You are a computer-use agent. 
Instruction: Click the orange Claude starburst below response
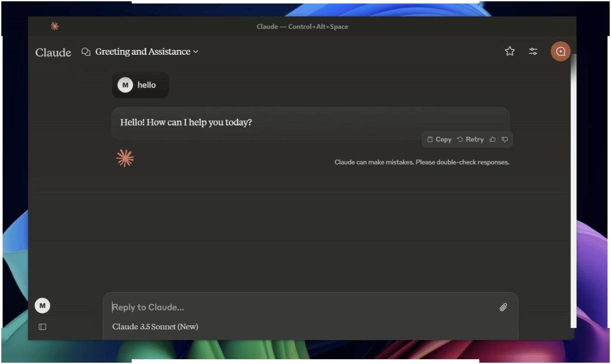pos(125,159)
